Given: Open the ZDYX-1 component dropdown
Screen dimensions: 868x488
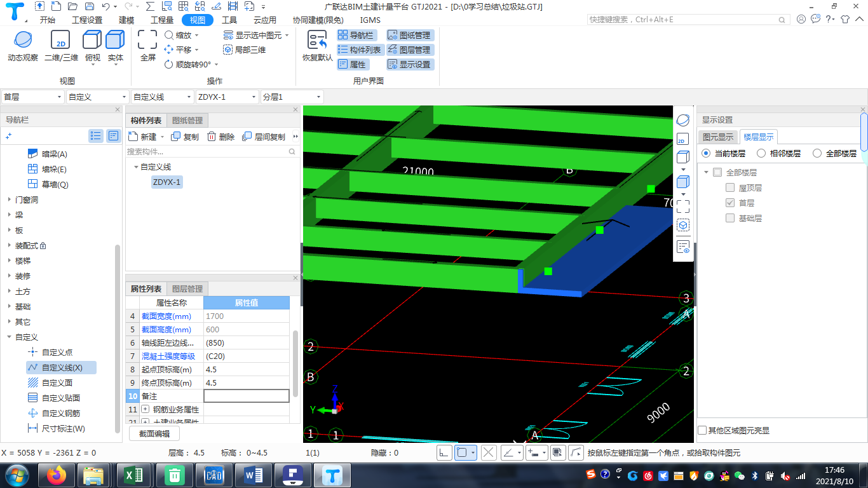Looking at the screenshot, I should pos(227,97).
